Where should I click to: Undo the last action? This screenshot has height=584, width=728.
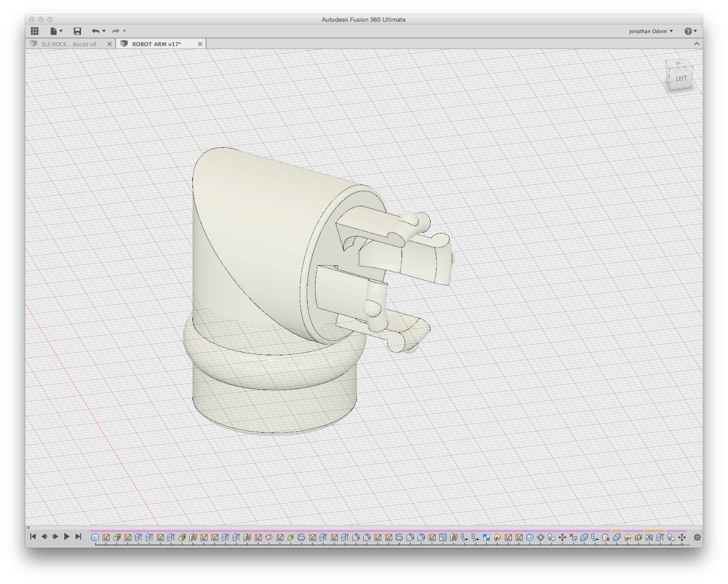(x=96, y=31)
